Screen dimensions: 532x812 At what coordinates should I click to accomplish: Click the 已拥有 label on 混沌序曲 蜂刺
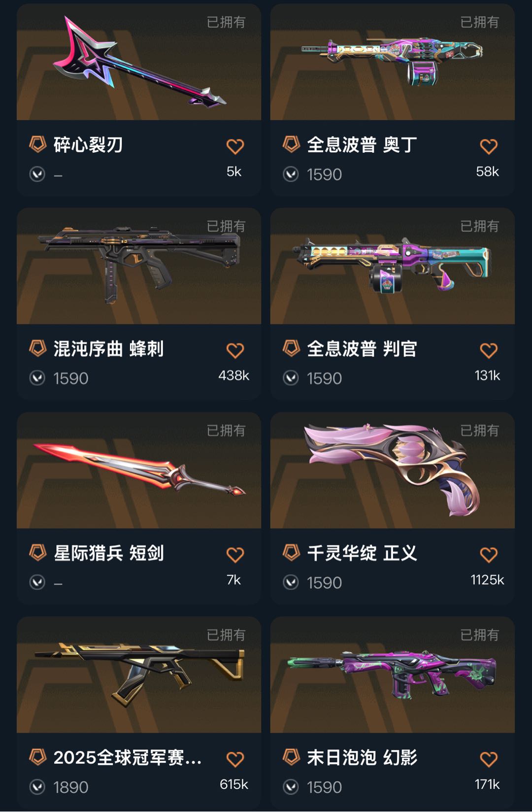coord(226,226)
